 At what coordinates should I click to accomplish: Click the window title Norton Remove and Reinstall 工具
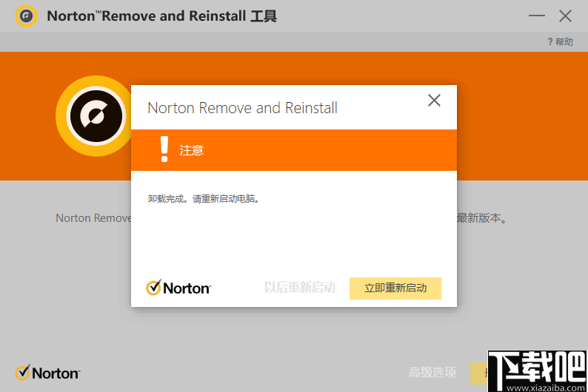click(162, 16)
